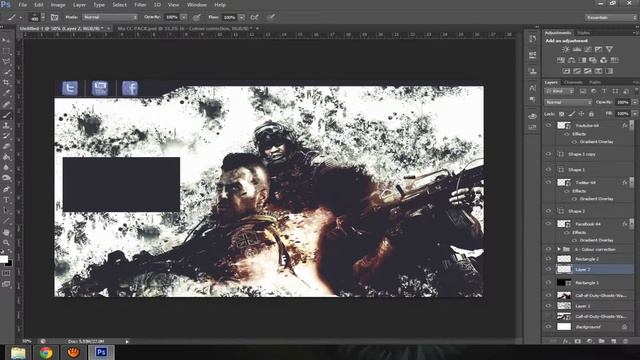Open the brush Mode dropdown in options bar
This screenshot has height=360, width=640.
point(110,17)
